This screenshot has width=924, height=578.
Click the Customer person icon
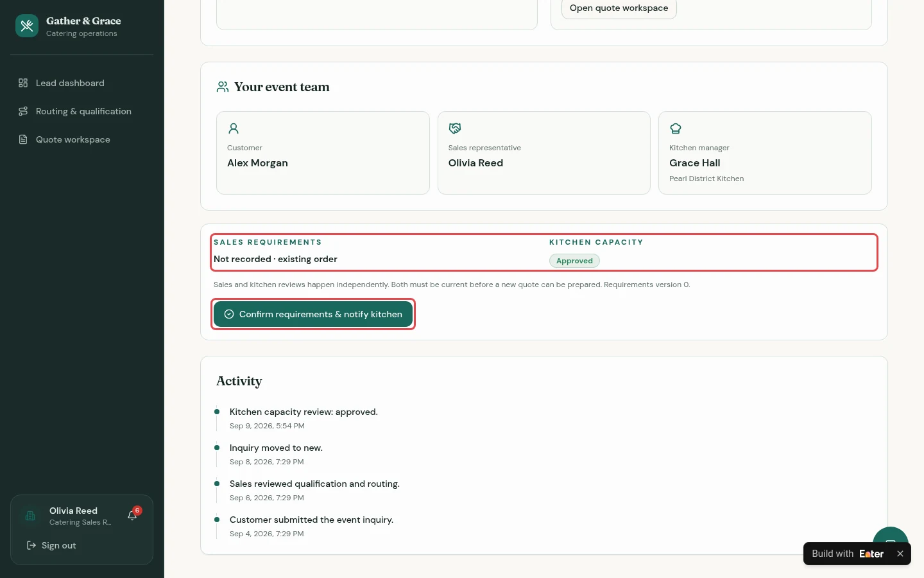tap(234, 128)
